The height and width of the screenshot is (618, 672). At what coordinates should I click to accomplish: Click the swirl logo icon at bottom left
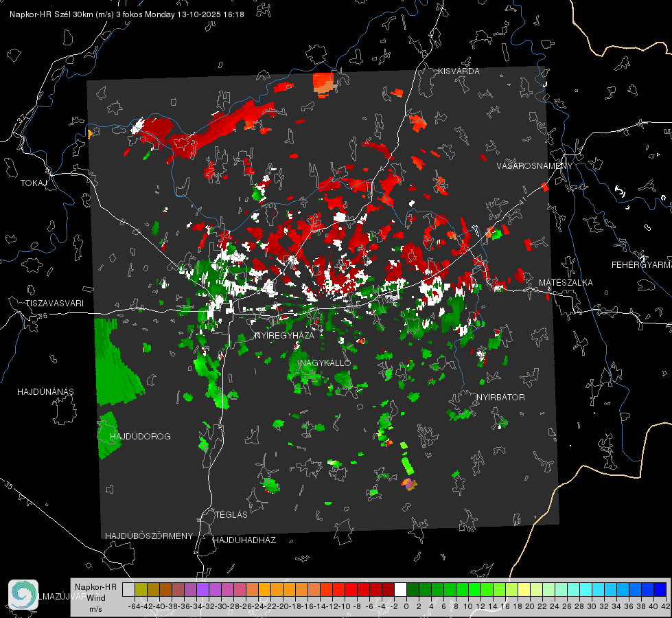[x=23, y=595]
